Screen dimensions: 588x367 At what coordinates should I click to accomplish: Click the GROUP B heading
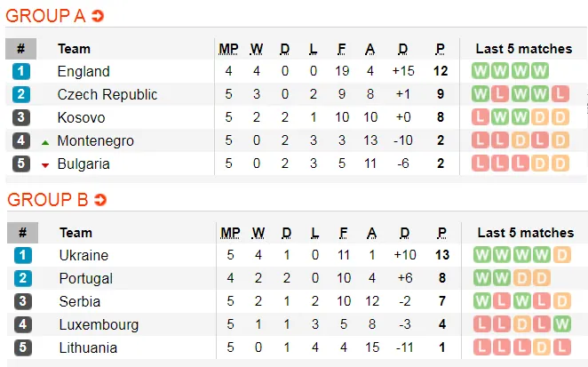[x=47, y=200]
